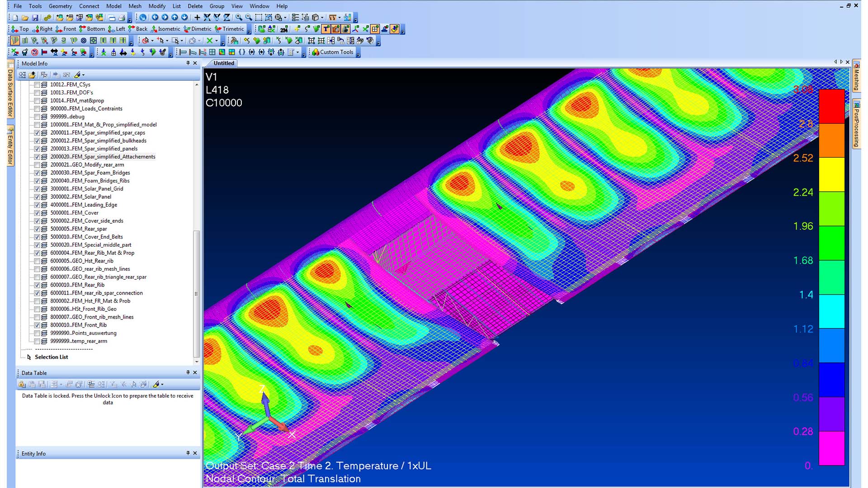Uncheck layer 2000011..FEM_Spar_simplified_spar_caps
The width and height of the screenshot is (868, 488).
(x=38, y=132)
